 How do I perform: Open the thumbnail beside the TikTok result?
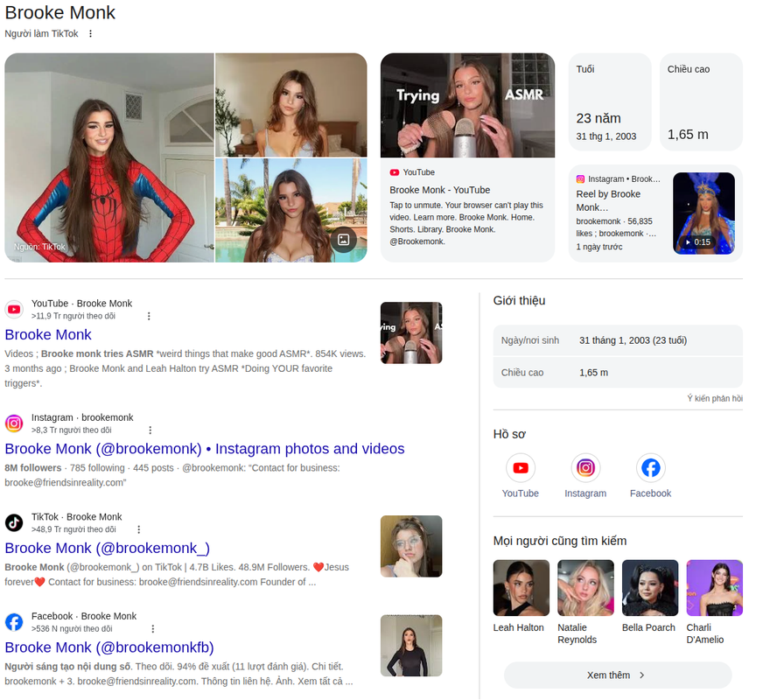coord(411,546)
